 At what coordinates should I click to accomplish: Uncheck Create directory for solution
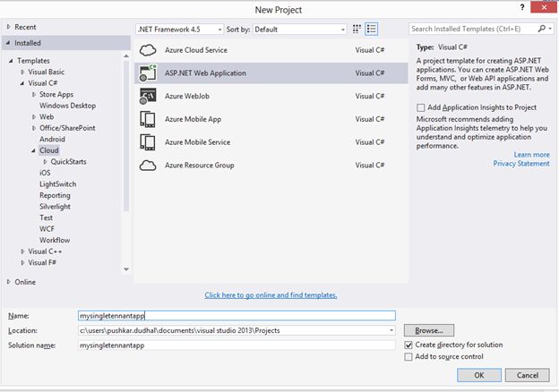coord(408,345)
